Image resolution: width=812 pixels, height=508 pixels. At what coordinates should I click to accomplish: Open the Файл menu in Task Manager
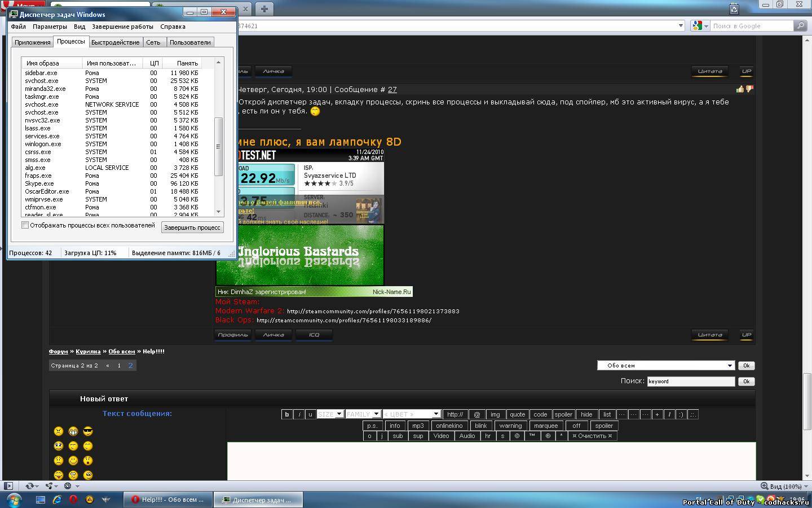[18, 27]
